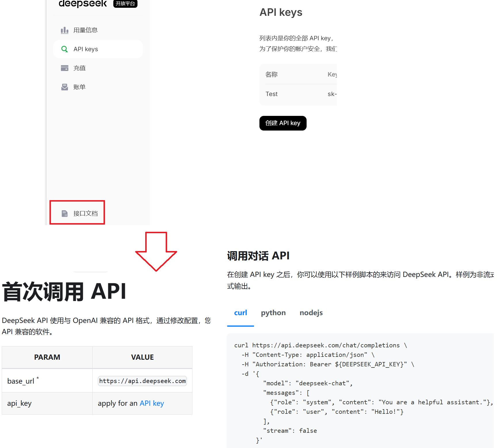Click the "model": "deepseek-chat" line

308,383
